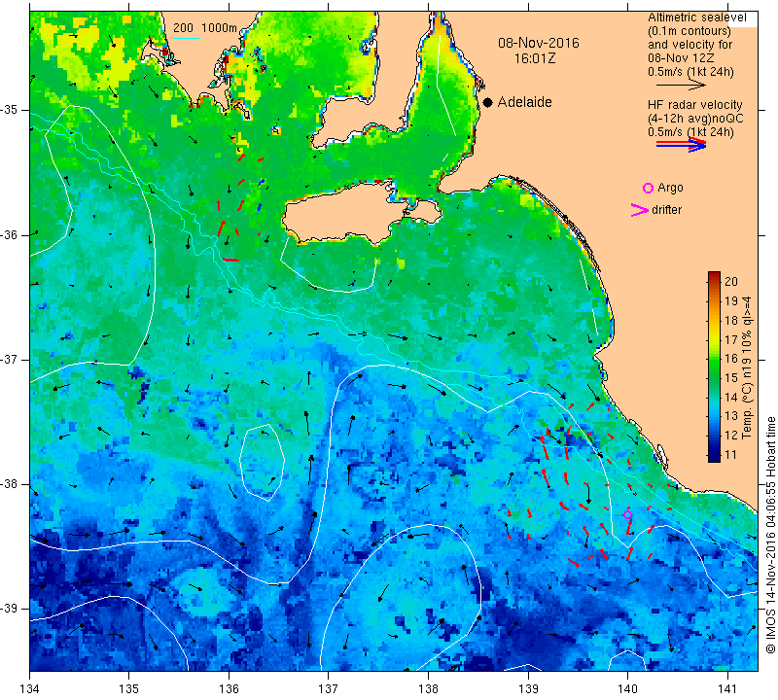Click the '(4-12h avg)noQC' legend text
778x700 pixels.
pyautogui.click(x=695, y=119)
